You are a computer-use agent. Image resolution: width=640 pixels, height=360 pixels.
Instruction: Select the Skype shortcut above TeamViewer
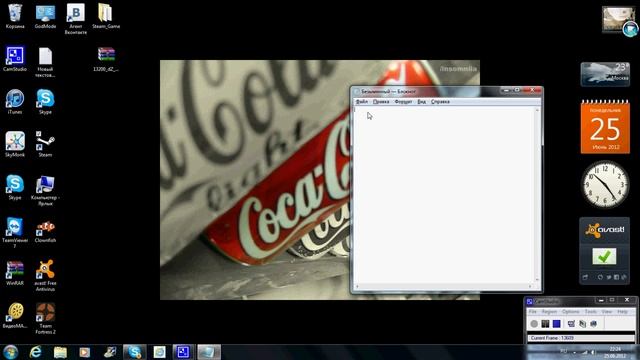[15, 188]
